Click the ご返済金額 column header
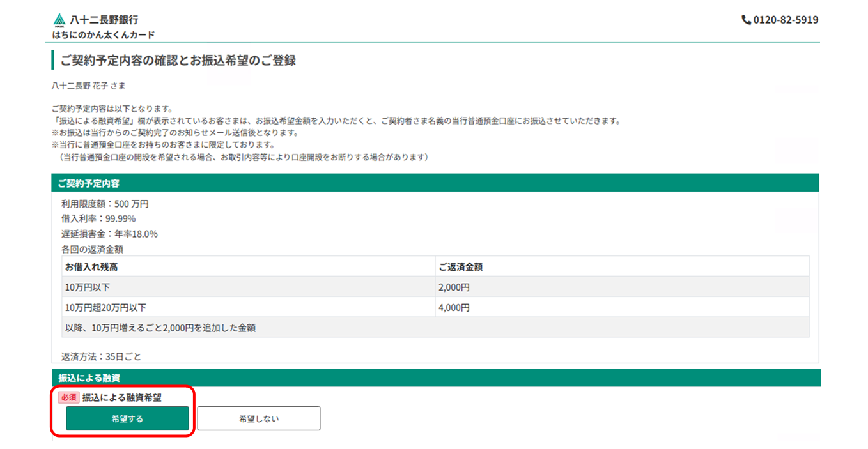Viewport: 868px width, 449px height. click(x=460, y=267)
